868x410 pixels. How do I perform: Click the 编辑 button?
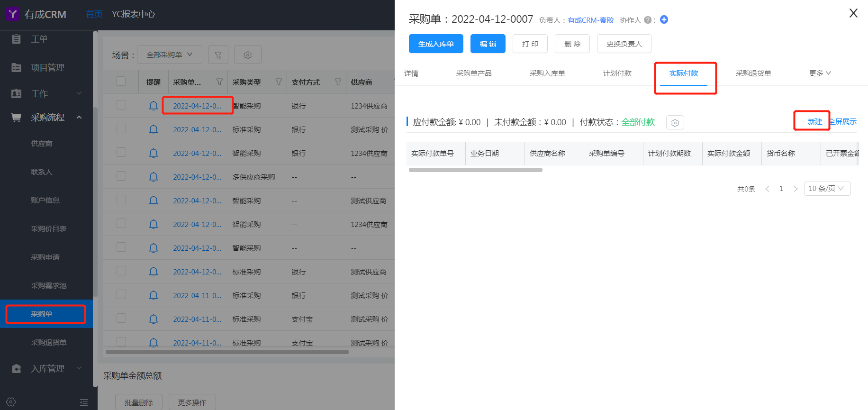(488, 44)
